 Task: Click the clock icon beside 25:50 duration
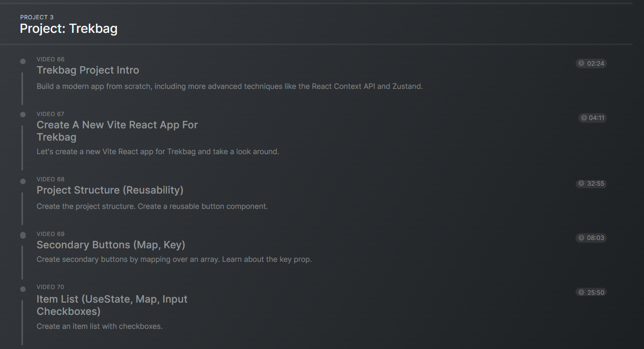[x=581, y=292]
